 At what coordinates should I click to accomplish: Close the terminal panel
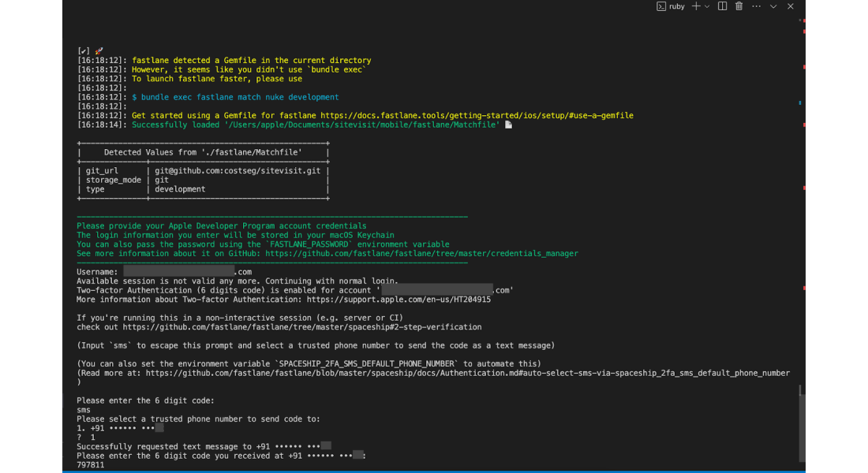coord(791,6)
